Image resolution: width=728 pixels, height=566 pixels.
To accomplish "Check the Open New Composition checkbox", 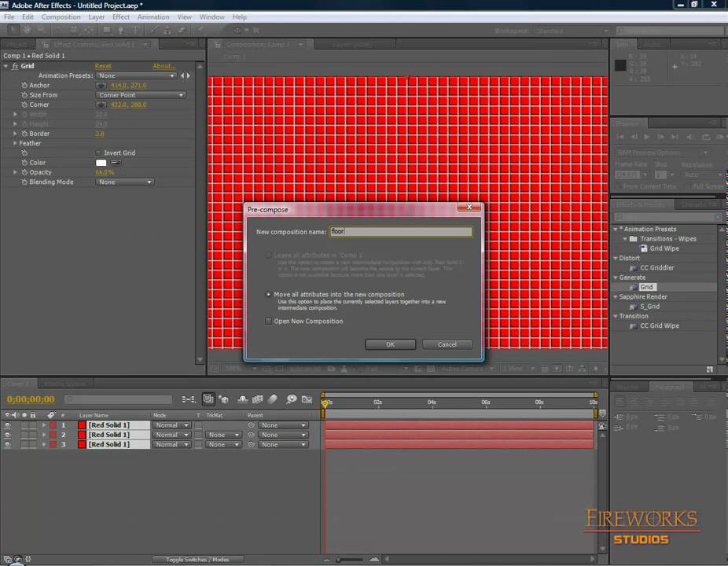I will [x=268, y=322].
